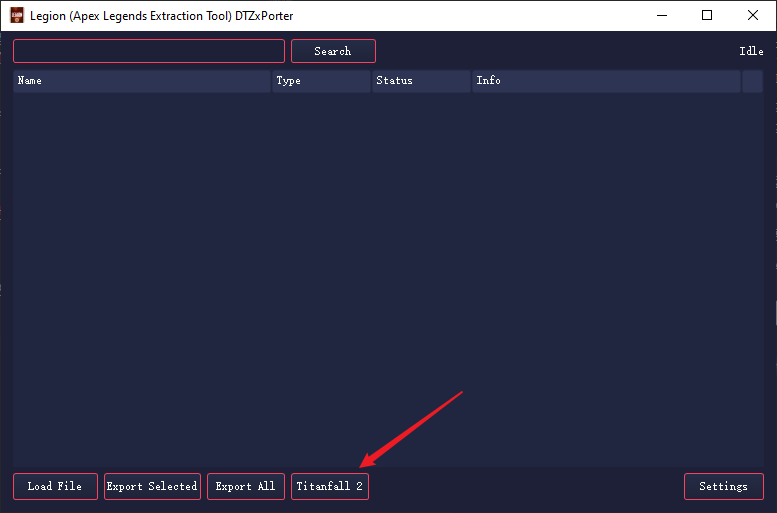This screenshot has height=513, width=777.
Task: Click the Search button
Action: (333, 51)
